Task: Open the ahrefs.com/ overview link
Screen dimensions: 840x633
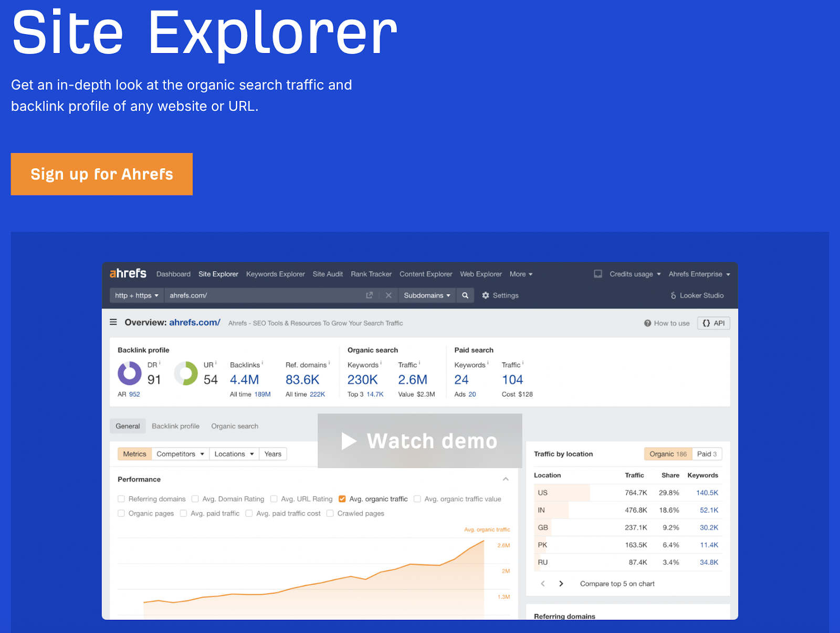Action: (195, 322)
